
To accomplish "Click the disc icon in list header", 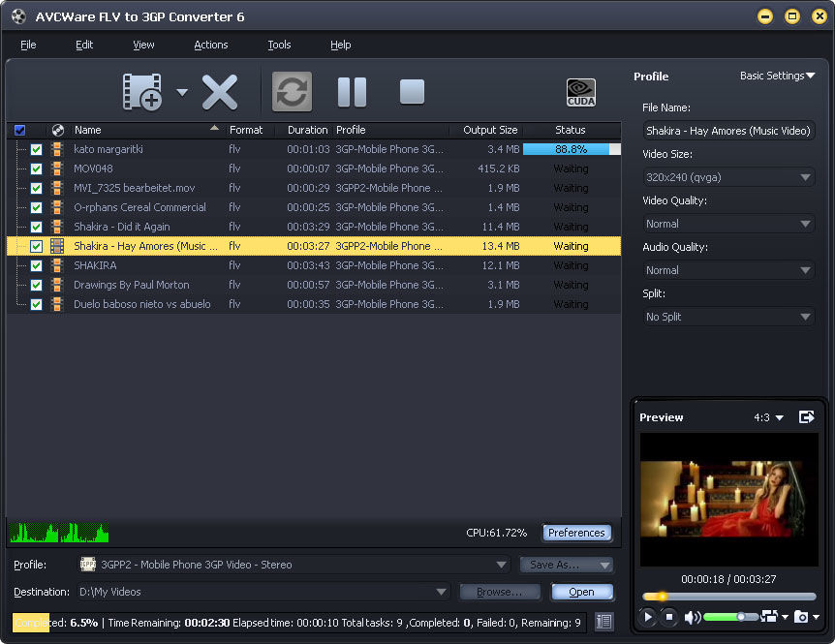I will 58,130.
